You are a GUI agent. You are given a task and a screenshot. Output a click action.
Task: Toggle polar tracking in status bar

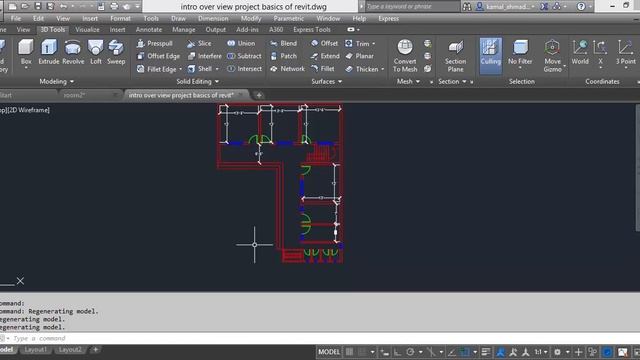pos(410,352)
